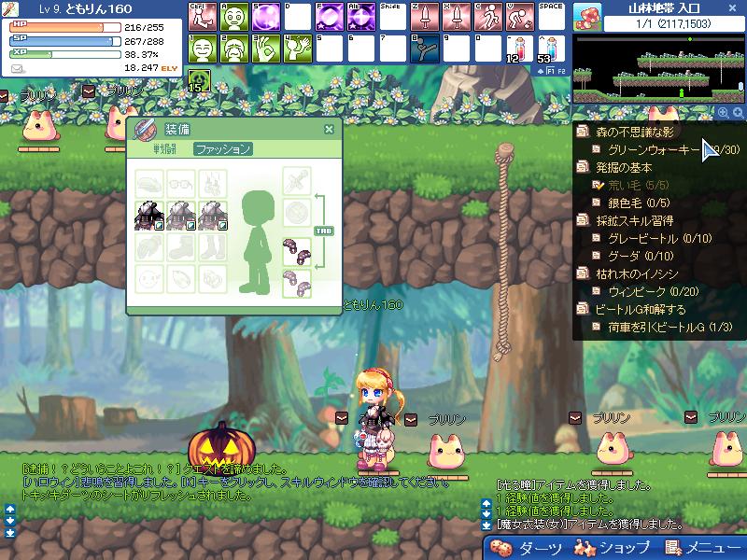Switch quick slots to page F2
Image resolution: width=747 pixels, height=560 pixels.
pyautogui.click(x=561, y=72)
